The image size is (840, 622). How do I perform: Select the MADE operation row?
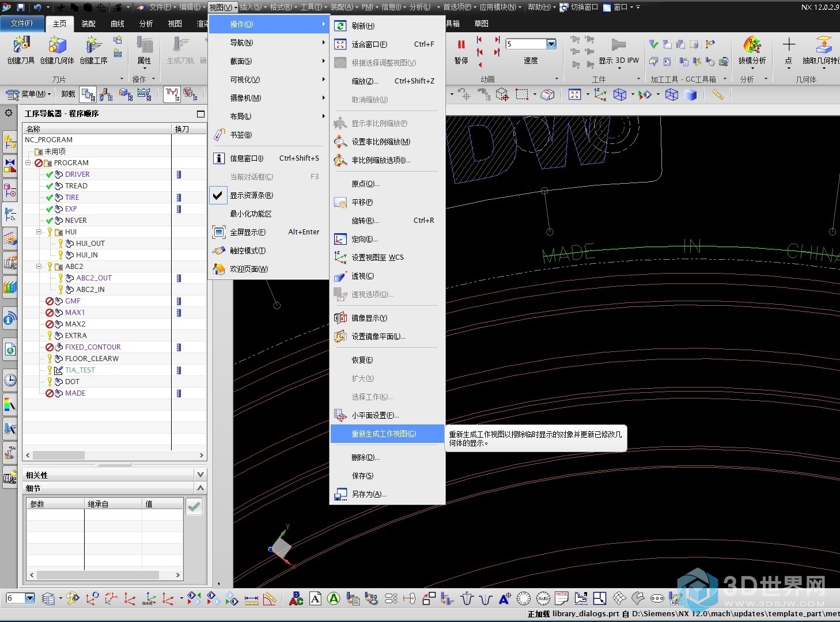75,393
